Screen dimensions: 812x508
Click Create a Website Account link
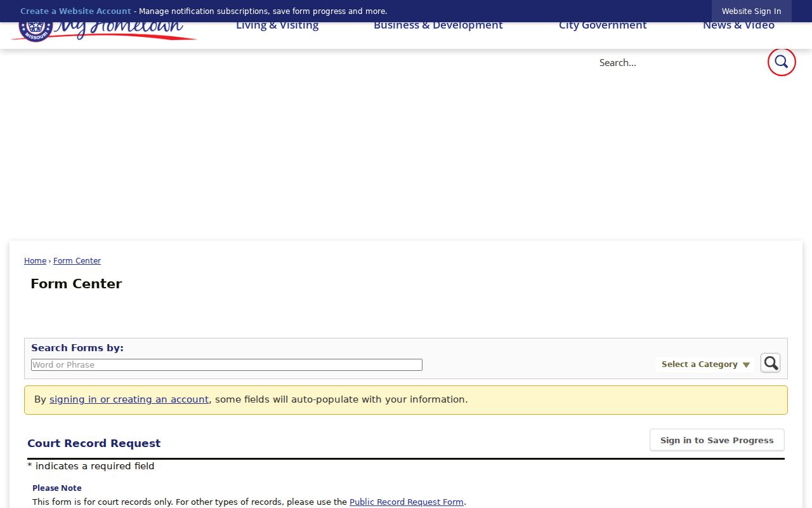coord(75,11)
